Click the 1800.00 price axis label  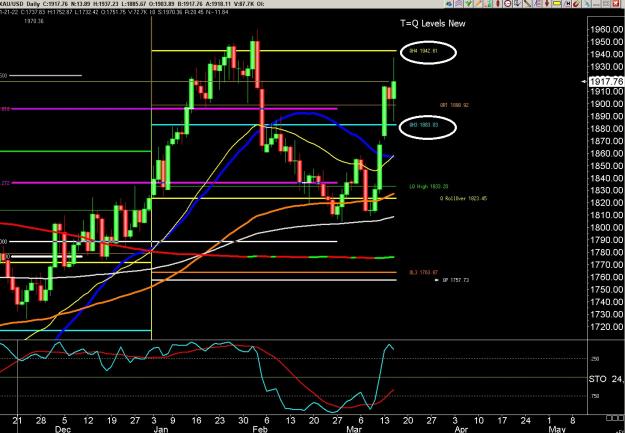[606, 227]
